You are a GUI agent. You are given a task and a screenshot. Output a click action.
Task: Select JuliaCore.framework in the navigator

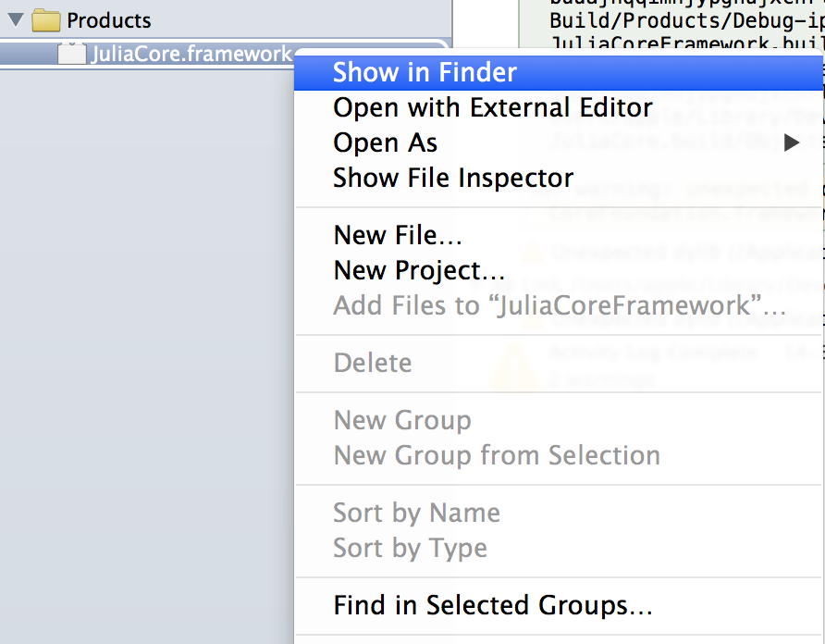click(191, 54)
